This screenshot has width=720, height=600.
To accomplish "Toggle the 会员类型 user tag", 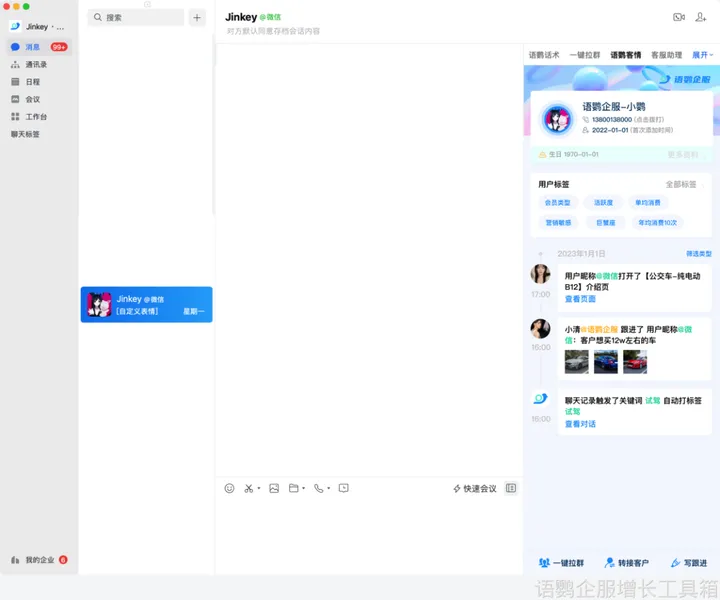I will point(557,203).
